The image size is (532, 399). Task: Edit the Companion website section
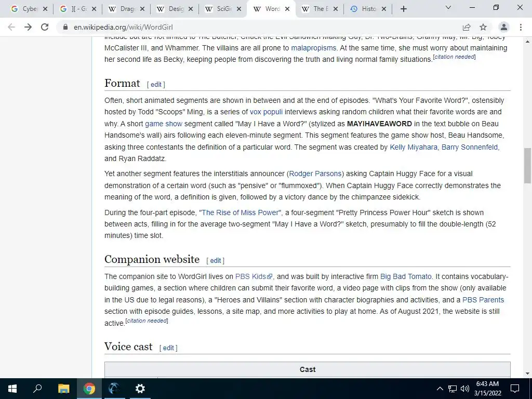point(216,261)
